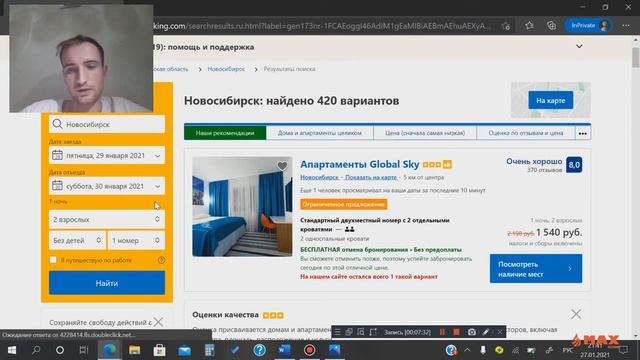This screenshot has width=640, height=360.
Task: Click the pencil draw icon in recorder bar
Action: tap(486, 332)
